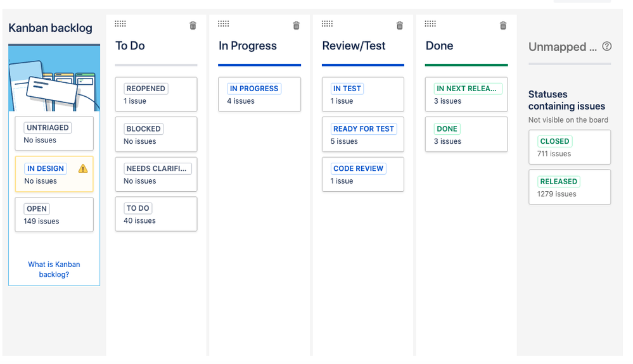This screenshot has height=364, width=633.
Task: Click the CLOSED unmapped status card
Action: (x=570, y=147)
